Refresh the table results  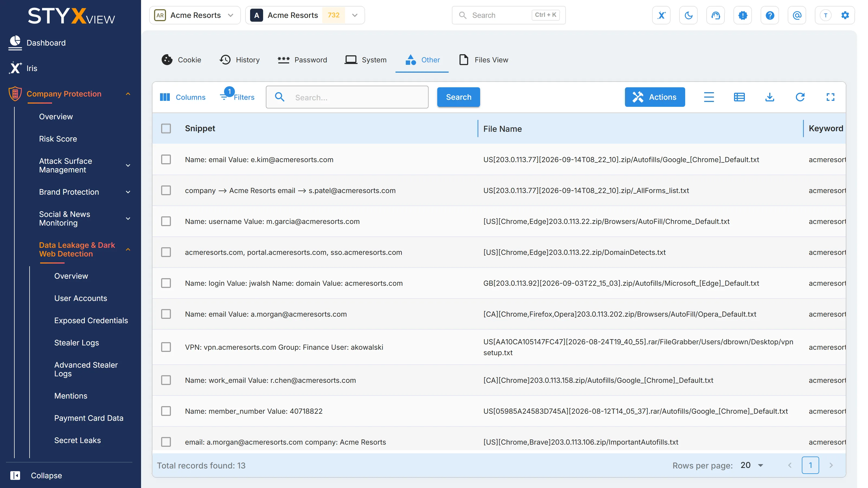(800, 97)
